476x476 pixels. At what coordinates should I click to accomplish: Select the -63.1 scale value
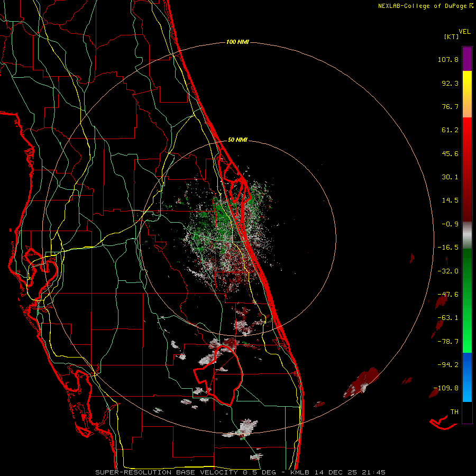pyautogui.click(x=448, y=318)
